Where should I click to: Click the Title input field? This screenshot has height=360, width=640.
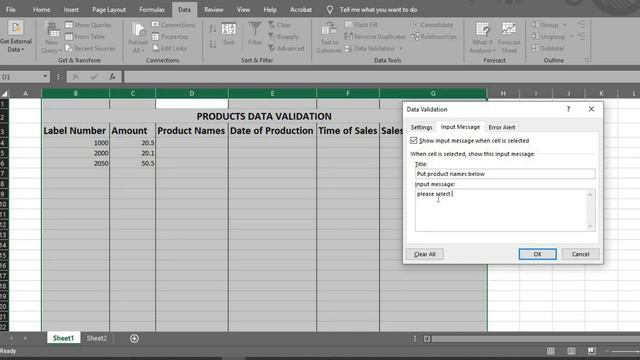point(505,174)
